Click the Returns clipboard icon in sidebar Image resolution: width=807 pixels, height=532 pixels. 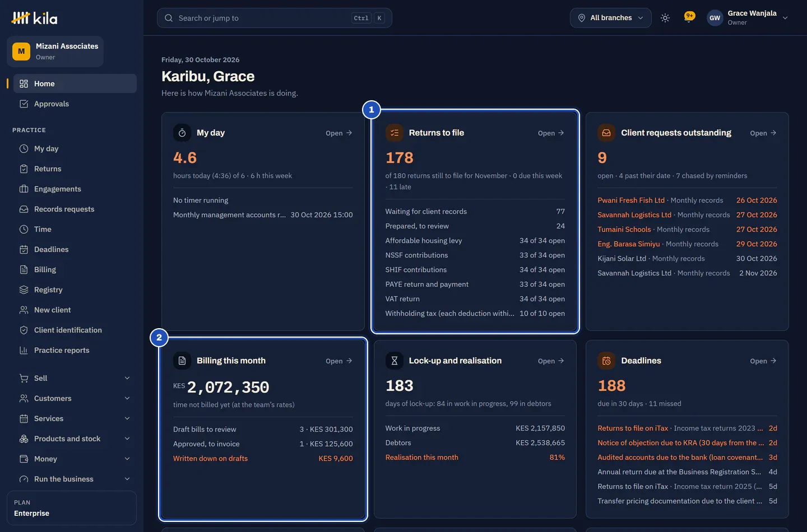point(24,169)
